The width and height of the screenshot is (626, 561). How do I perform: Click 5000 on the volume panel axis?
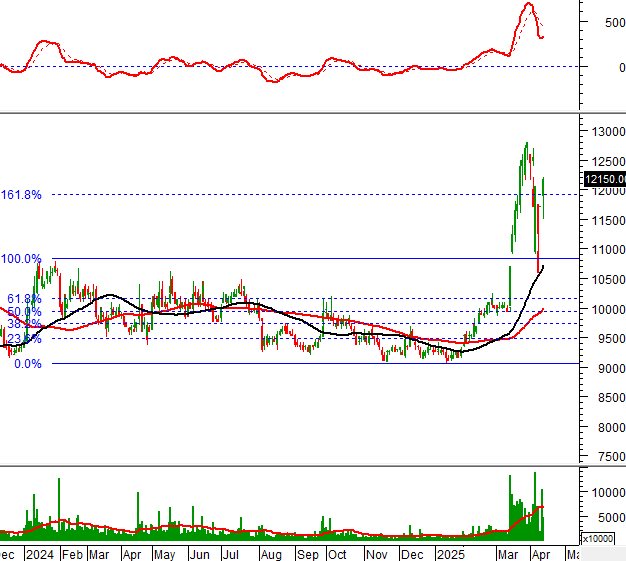point(612,517)
